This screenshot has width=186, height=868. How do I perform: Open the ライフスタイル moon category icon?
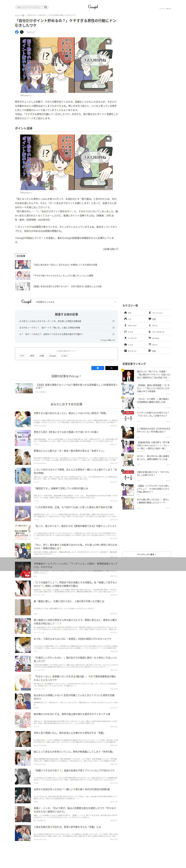coord(150,332)
